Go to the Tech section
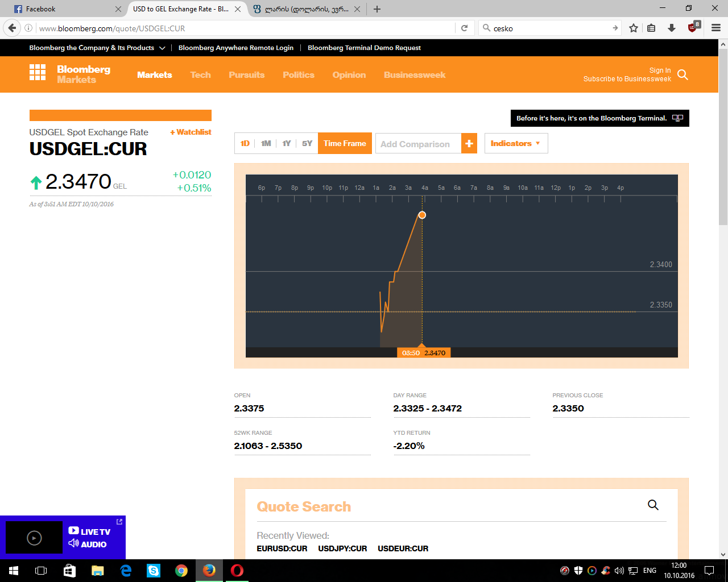The width and height of the screenshot is (728, 582). (201, 74)
